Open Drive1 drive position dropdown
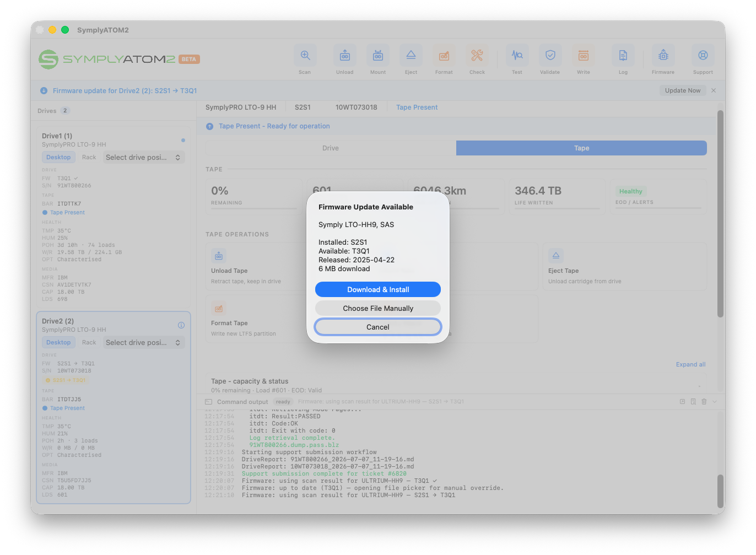The image size is (756, 555). click(x=143, y=157)
